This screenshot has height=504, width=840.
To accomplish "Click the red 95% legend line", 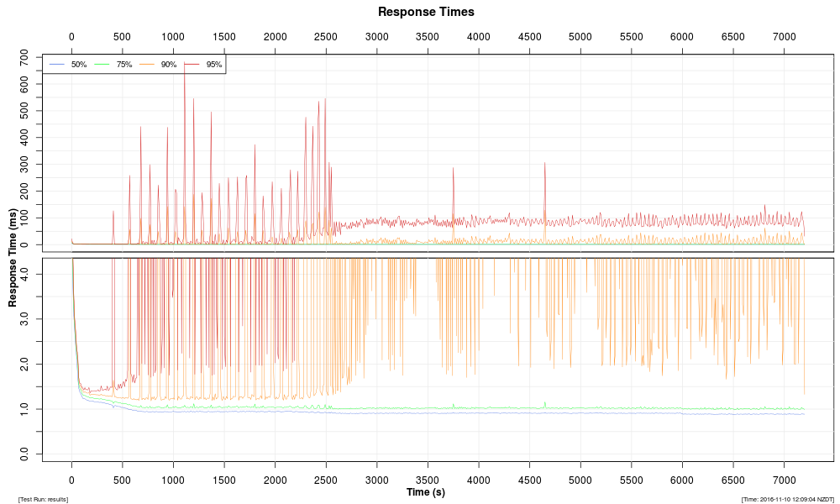I will pos(192,65).
